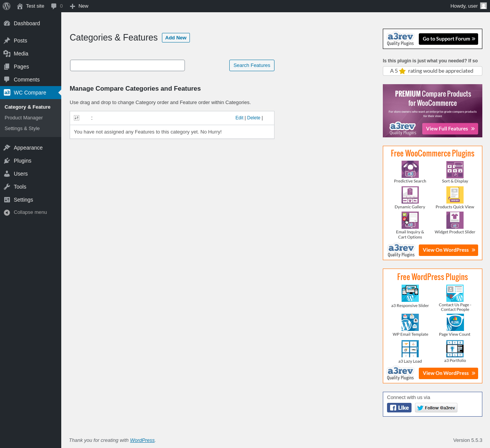Click the Search Features button
Screen dimensions: 490x448
tap(252, 65)
